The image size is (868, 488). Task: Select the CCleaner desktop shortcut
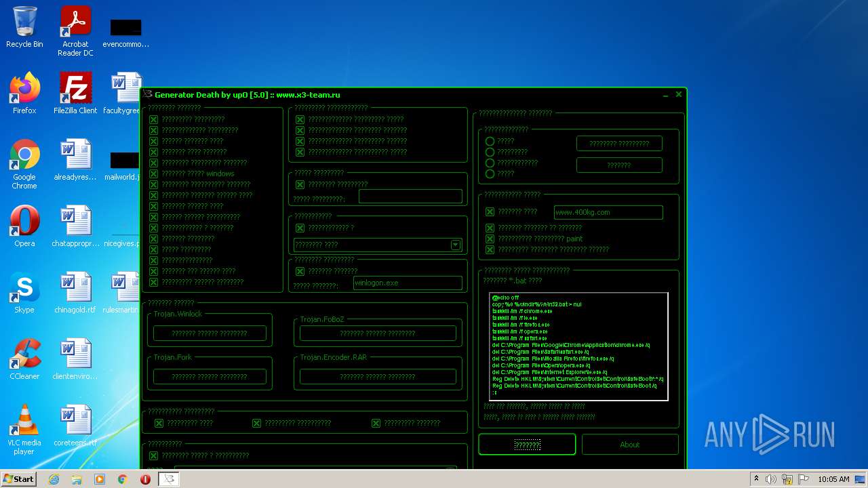[x=24, y=359]
